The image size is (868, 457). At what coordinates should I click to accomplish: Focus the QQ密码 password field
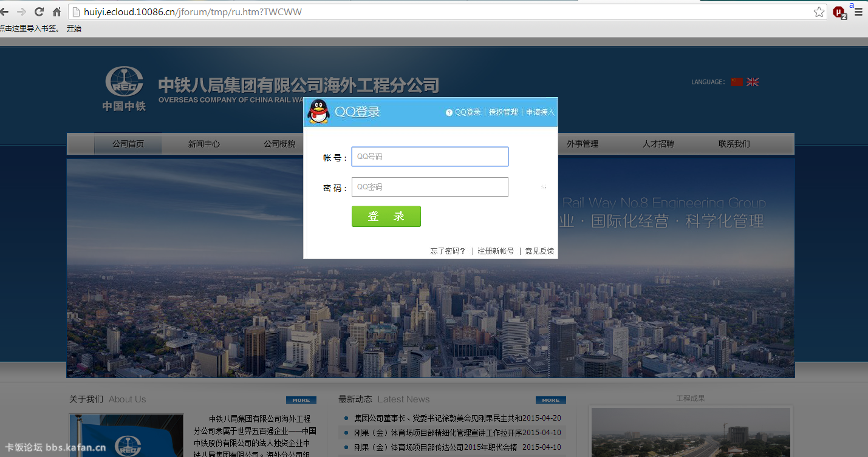[430, 187]
